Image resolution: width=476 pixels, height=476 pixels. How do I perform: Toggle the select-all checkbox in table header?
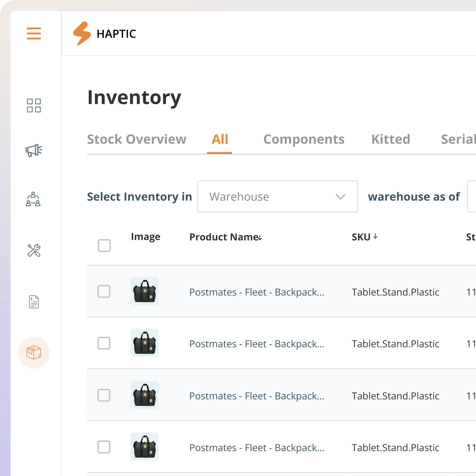tap(104, 246)
